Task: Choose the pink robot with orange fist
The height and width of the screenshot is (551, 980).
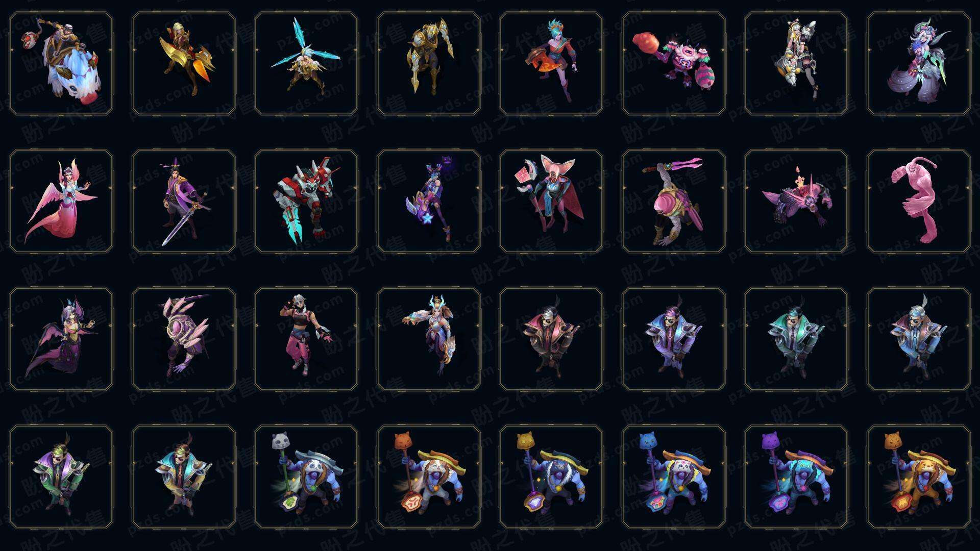Action: click(674, 63)
